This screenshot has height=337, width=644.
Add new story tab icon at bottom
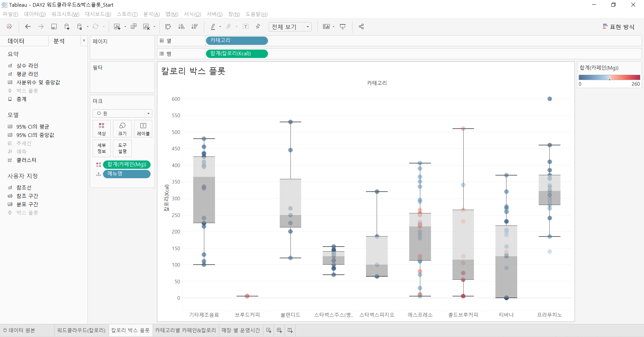pyautogui.click(x=290, y=330)
